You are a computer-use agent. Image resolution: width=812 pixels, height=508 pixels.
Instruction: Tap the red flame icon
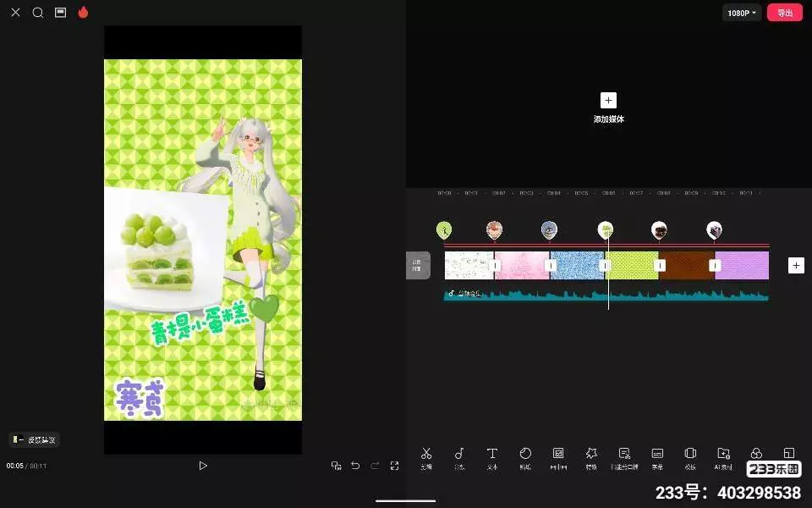[83, 12]
